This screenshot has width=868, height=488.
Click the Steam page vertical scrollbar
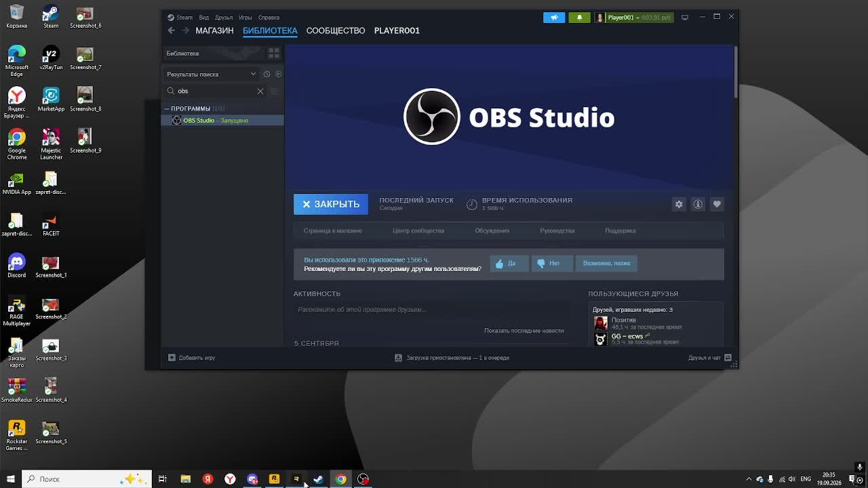pos(735,72)
